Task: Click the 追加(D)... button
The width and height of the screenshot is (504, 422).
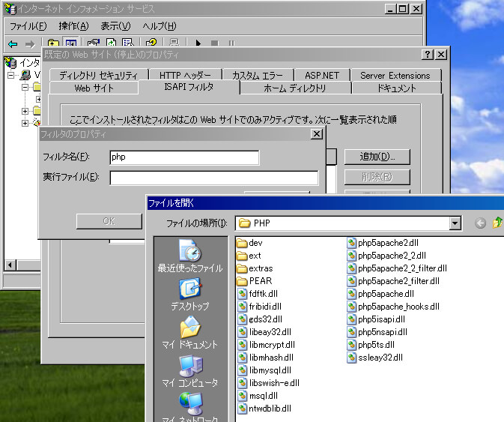Action: tap(377, 157)
